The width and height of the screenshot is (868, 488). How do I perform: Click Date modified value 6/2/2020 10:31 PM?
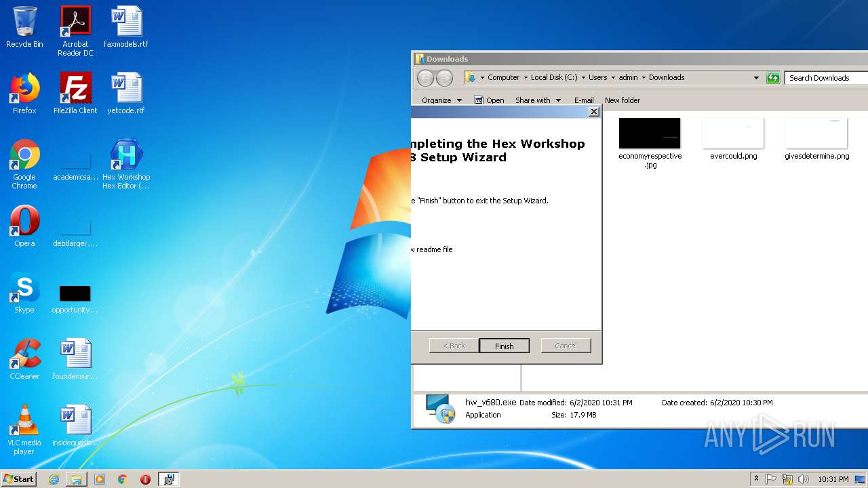tap(600, 403)
